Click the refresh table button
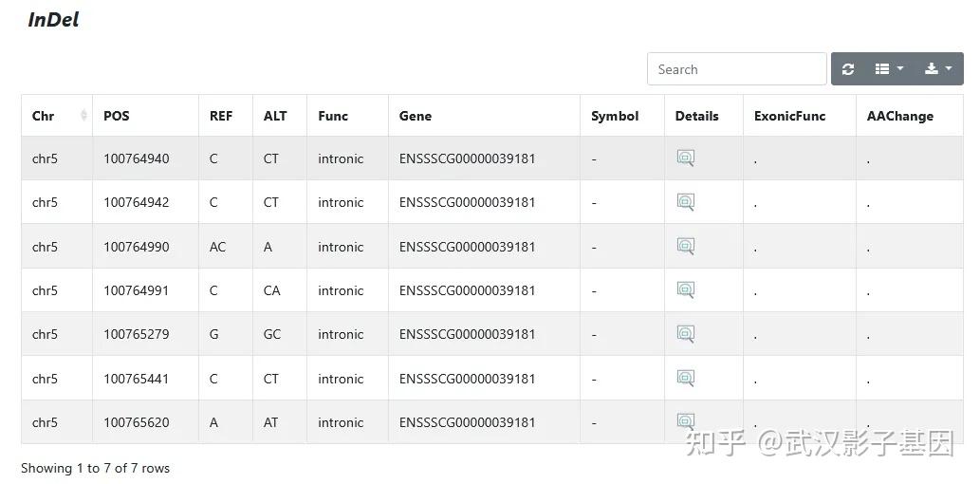Image resolution: width=980 pixels, height=484 pixels. click(x=848, y=69)
